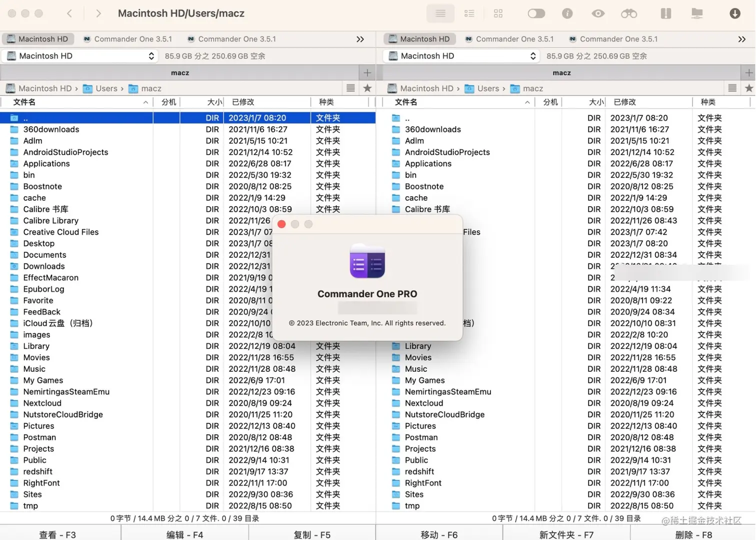Click the 复制 - F5 button
The width and height of the screenshot is (756, 540).
coord(312,534)
